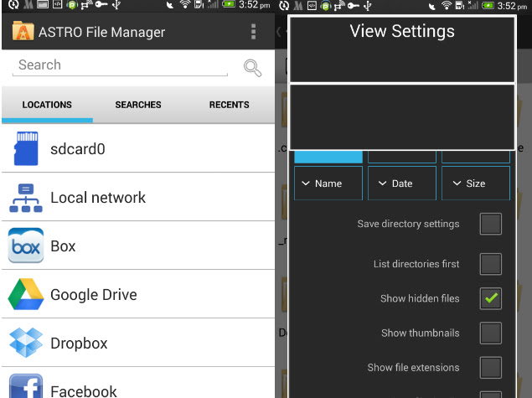Tap USB icon in left status bar
Image resolution: width=532 pixels, height=398 pixels.
pyautogui.click(x=116, y=5)
